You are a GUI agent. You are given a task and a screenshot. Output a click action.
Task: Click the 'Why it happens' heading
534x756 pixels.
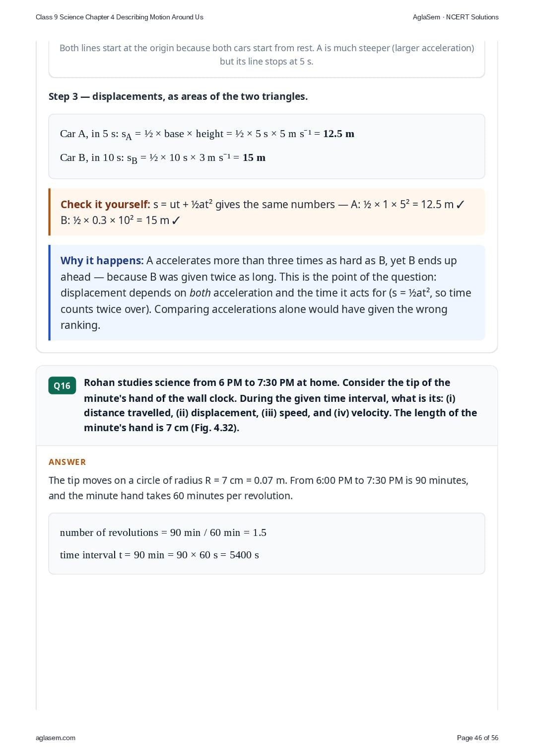pyautogui.click(x=102, y=260)
